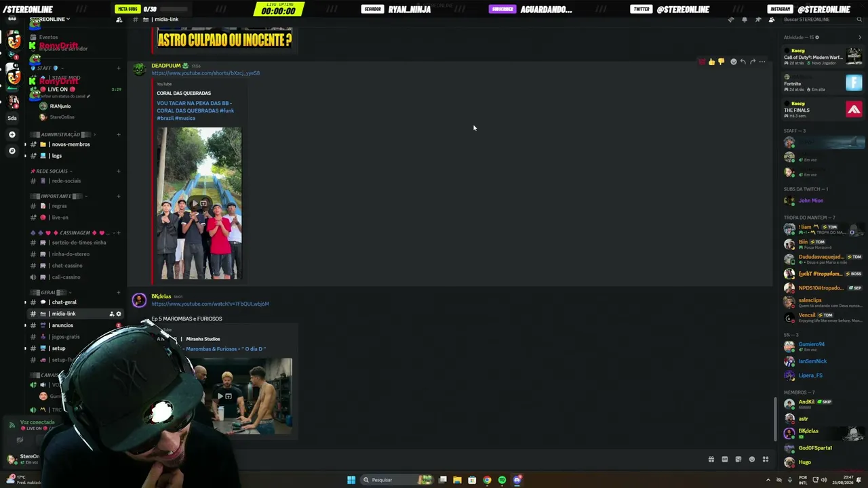The width and height of the screenshot is (868, 488).
Task: Open pinned messages with the pin icon
Action: click(x=757, y=20)
